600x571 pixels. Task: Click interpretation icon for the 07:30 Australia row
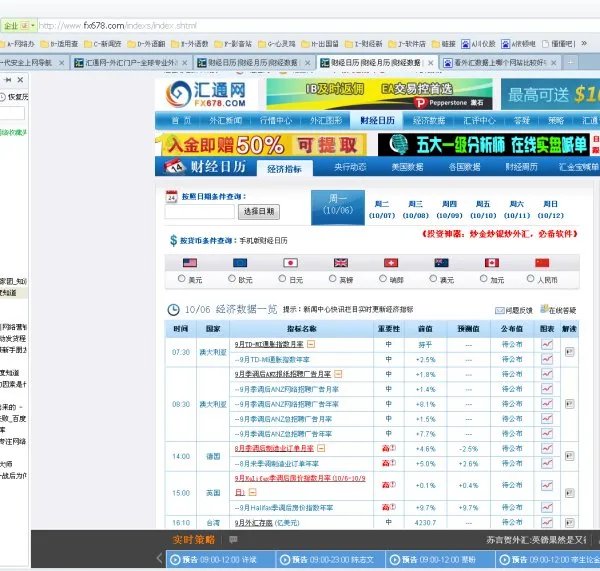pyautogui.click(x=570, y=352)
